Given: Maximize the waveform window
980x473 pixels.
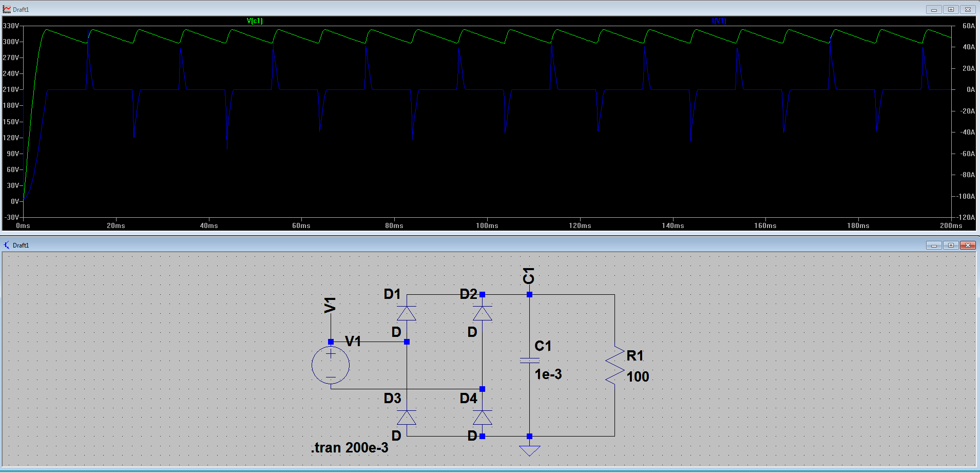Looking at the screenshot, I should (951, 9).
